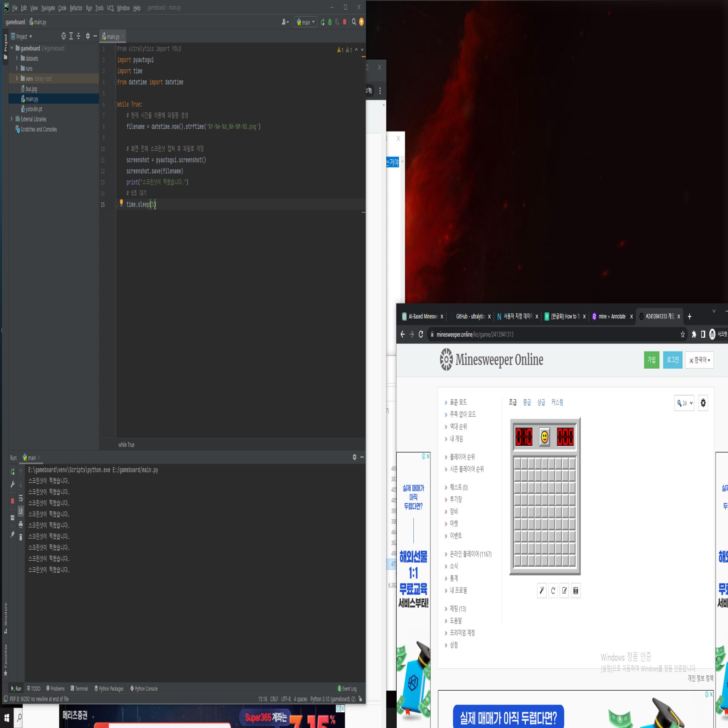This screenshot has width=728, height=728.
Task: Expand the datasets folder
Action: 17,58
